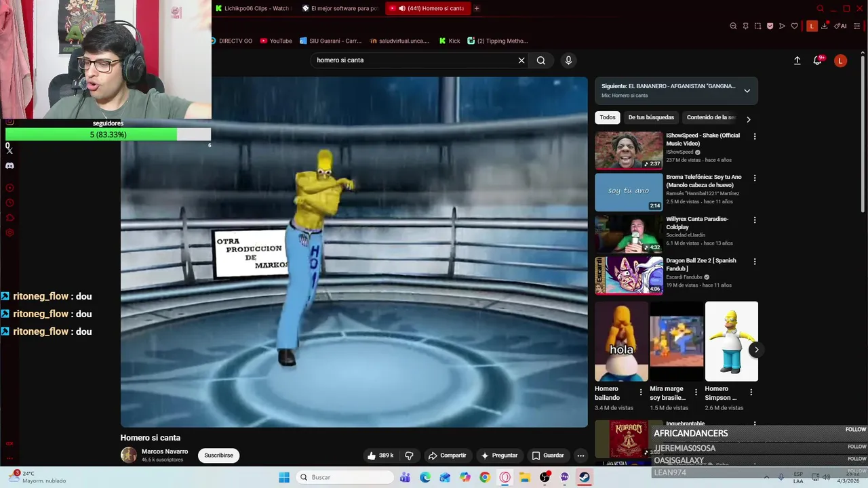Open the X (Twitter) sidebar icon
Viewport: 868px width, 488px height.
pos(9,150)
